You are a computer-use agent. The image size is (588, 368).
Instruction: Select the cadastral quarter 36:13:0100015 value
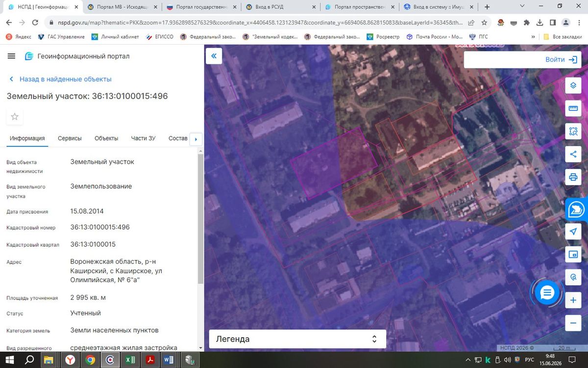click(93, 244)
